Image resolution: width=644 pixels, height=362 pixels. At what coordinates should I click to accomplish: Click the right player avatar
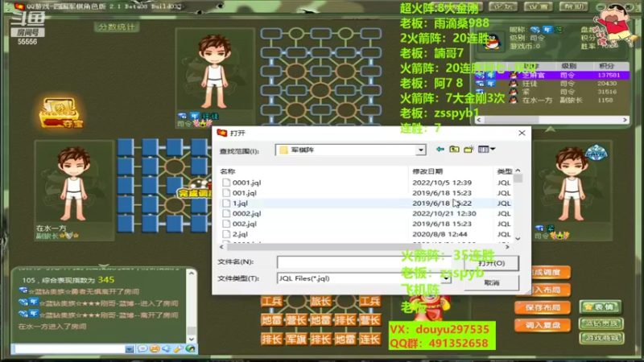(572, 183)
